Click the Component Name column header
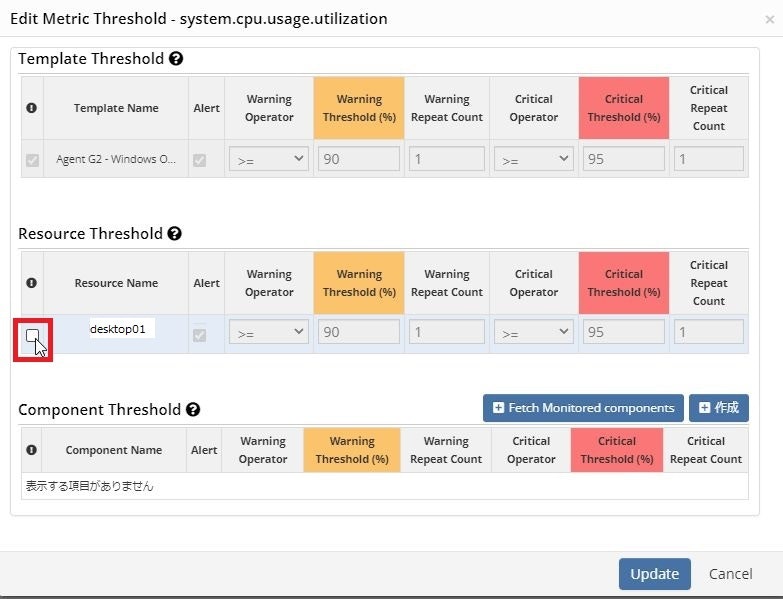Screen dimensions: 783x599 113,450
